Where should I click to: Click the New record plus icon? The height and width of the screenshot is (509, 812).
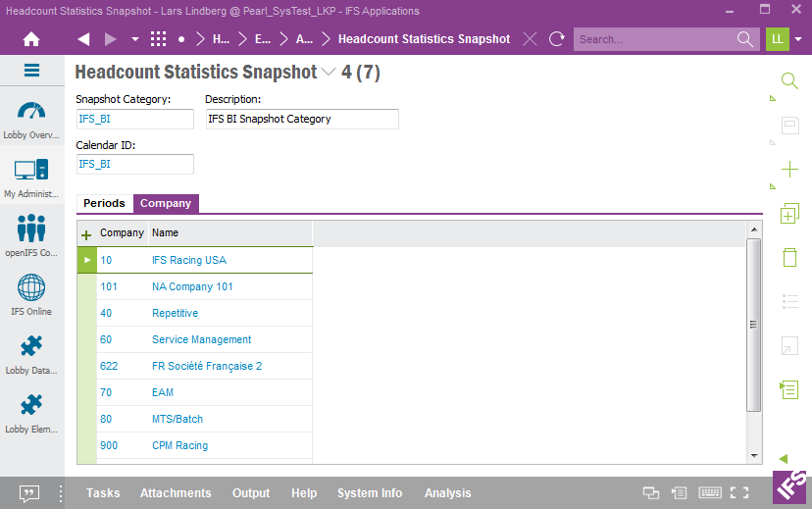pyautogui.click(x=788, y=169)
